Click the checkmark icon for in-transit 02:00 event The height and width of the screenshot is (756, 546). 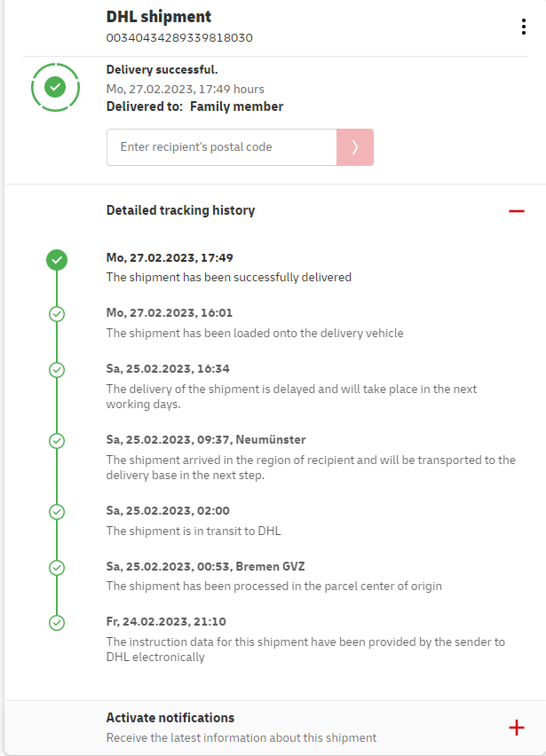57,511
